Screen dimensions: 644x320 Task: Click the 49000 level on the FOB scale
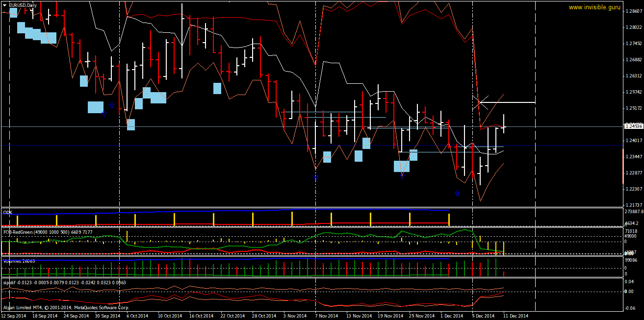tap(631, 236)
